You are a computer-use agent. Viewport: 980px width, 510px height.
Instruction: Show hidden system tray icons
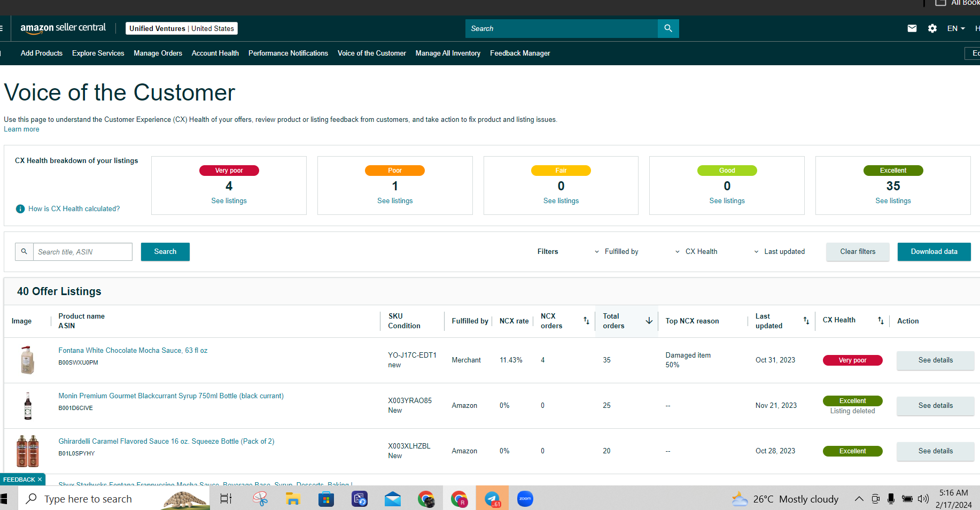click(859, 499)
